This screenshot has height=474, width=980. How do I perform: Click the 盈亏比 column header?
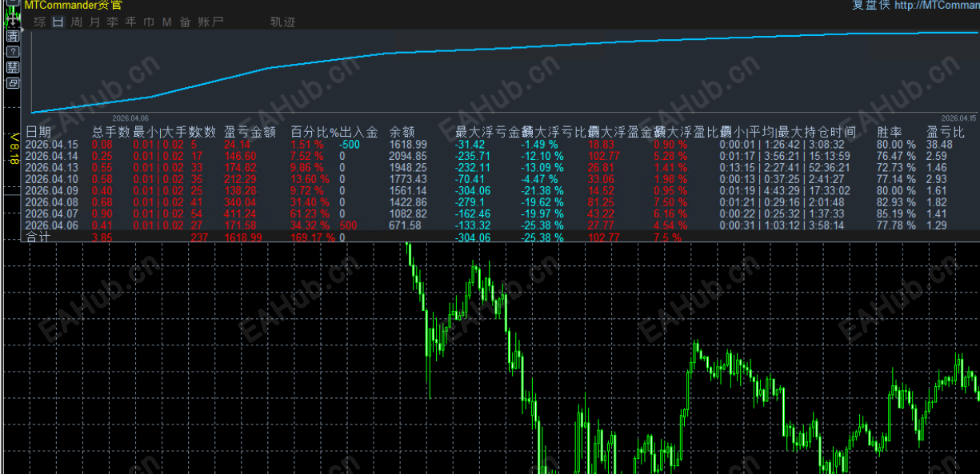point(946,132)
